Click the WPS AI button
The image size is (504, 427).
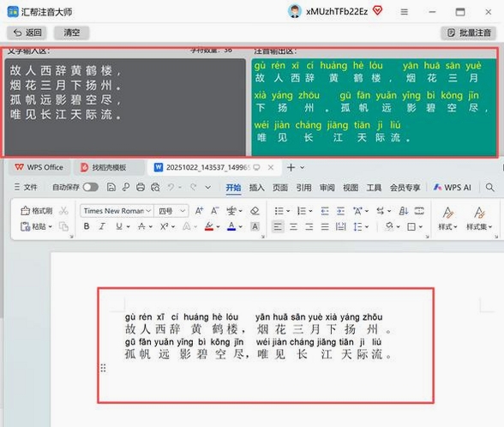(453, 188)
